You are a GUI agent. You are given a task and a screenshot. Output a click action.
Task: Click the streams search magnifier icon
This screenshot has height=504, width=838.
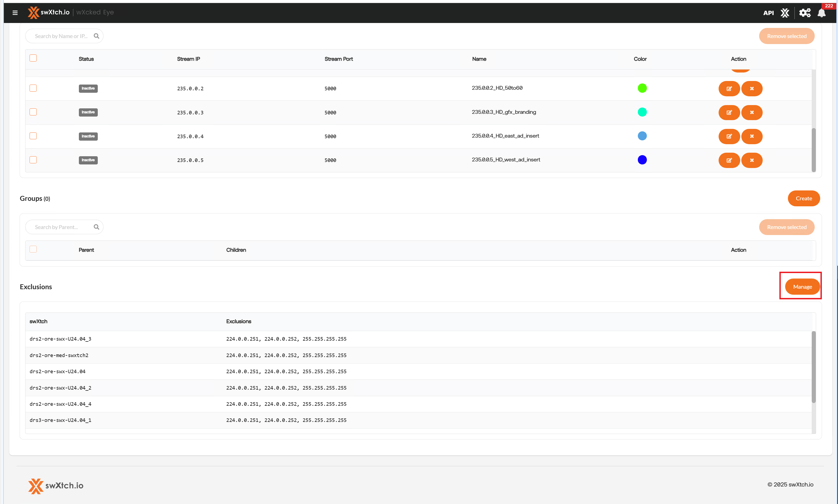pos(96,36)
